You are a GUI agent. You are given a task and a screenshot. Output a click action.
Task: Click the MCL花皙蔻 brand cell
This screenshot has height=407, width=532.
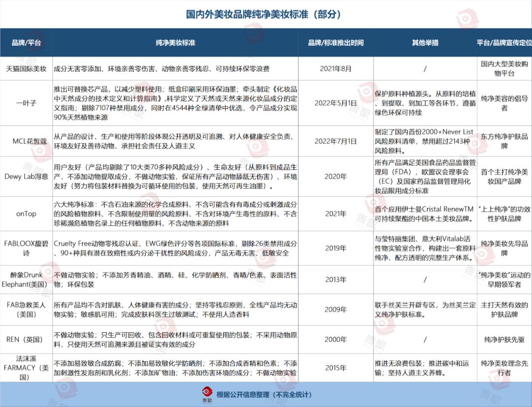click(x=26, y=141)
